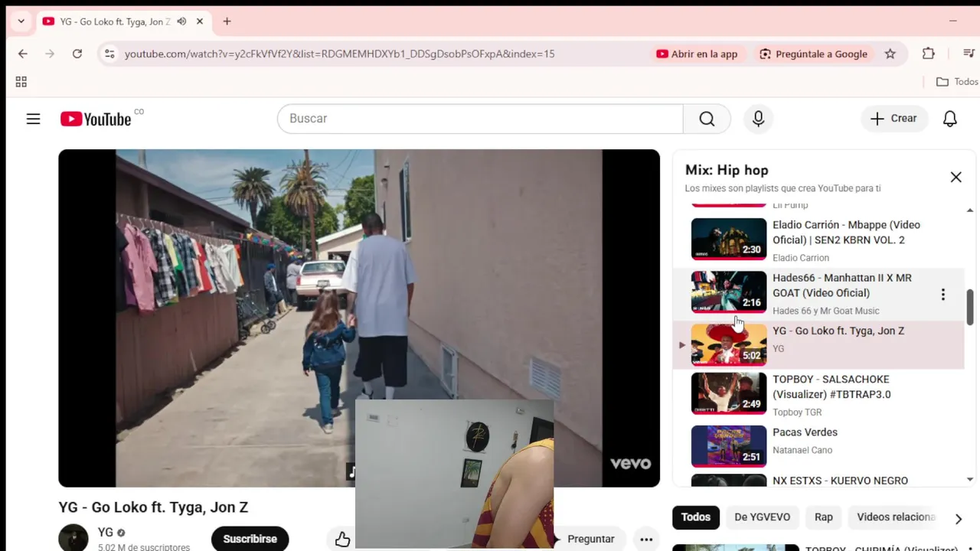Click Suscribirse button
The width and height of the screenshot is (980, 551).
click(x=250, y=539)
